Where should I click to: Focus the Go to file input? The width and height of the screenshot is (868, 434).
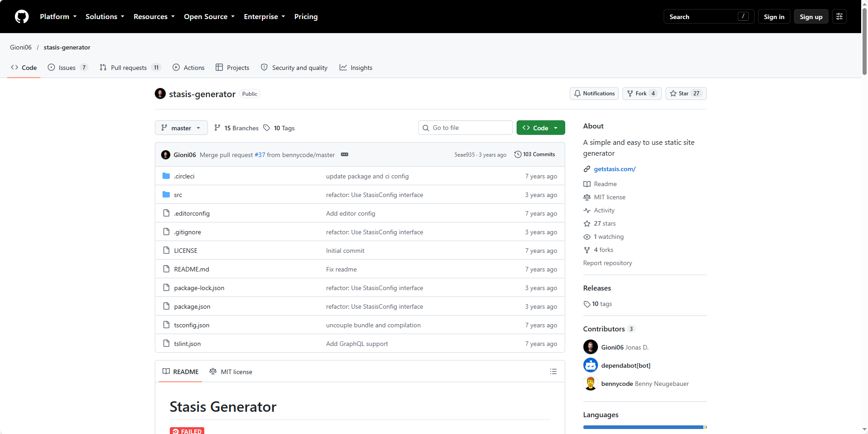click(465, 128)
